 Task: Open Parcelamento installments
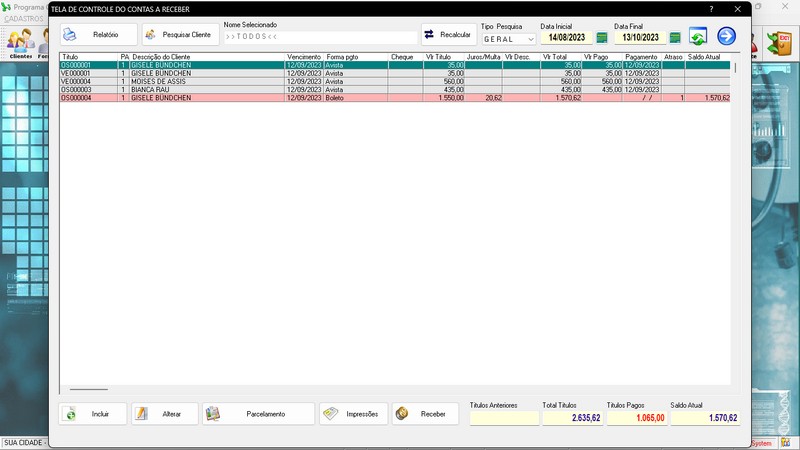pyautogui.click(x=258, y=414)
